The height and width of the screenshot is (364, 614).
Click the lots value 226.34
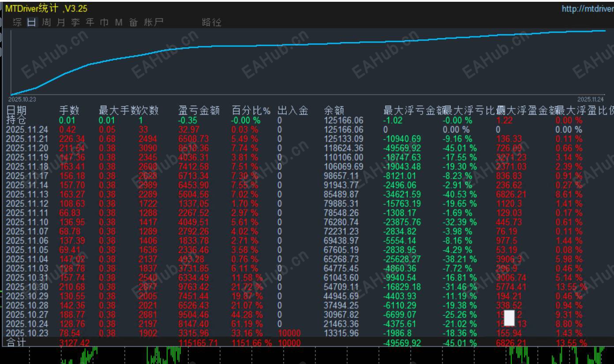click(x=72, y=139)
